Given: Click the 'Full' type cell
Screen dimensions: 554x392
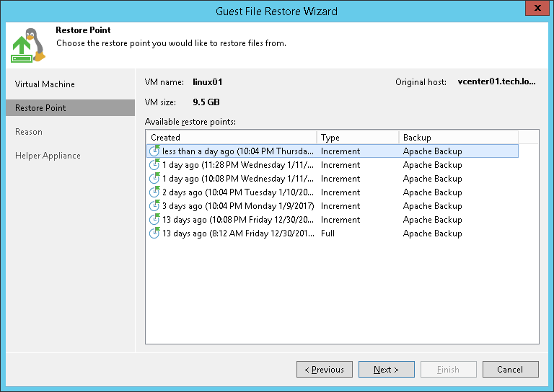Looking at the screenshot, I should pyautogui.click(x=327, y=233).
